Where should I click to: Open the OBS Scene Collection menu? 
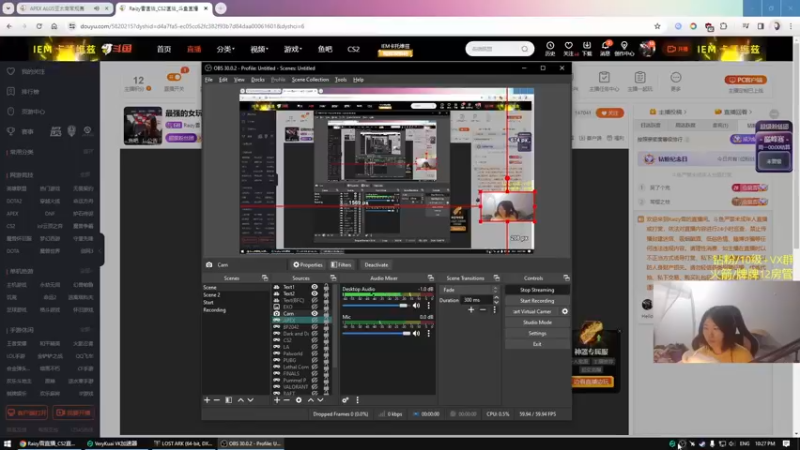[x=310, y=80]
